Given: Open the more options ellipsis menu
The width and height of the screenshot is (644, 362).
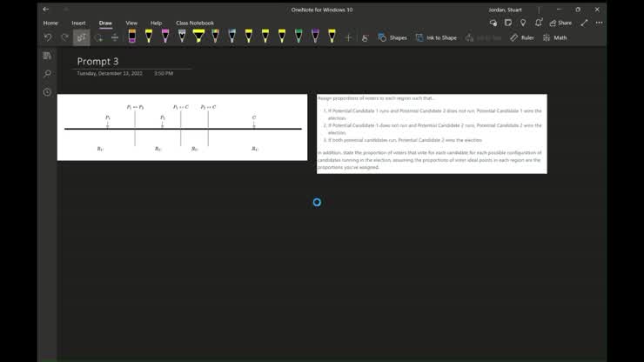Looking at the screenshot, I should tap(599, 23).
